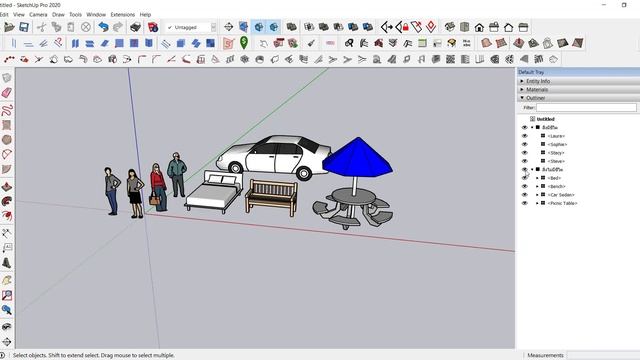Open the Untagged tag dropdown
Viewport: 640px width, 360px height.
click(213, 27)
